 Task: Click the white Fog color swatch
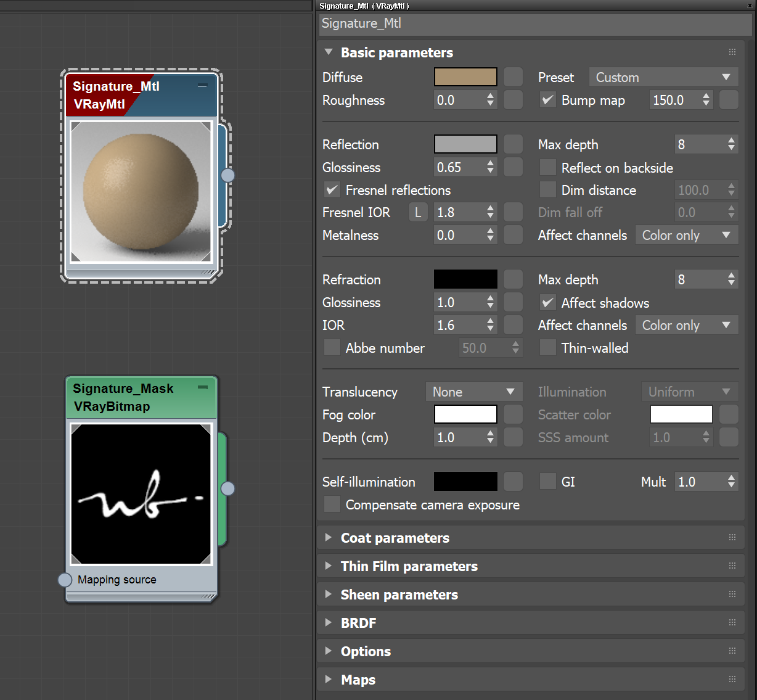[465, 414]
